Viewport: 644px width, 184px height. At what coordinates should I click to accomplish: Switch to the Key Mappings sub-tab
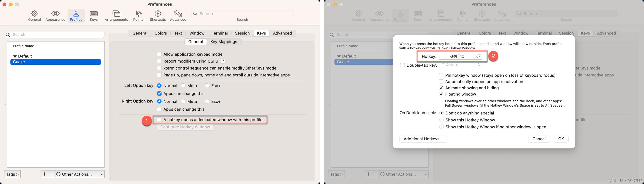coord(224,42)
